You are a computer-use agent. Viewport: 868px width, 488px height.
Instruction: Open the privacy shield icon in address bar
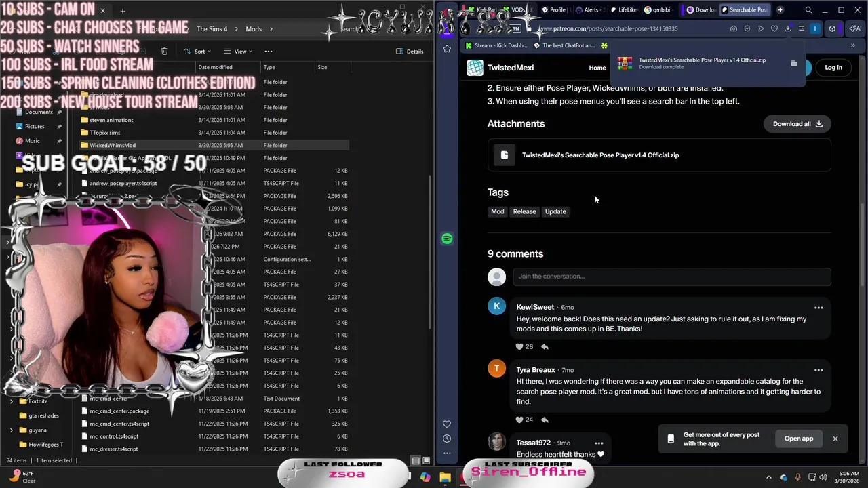click(x=747, y=28)
